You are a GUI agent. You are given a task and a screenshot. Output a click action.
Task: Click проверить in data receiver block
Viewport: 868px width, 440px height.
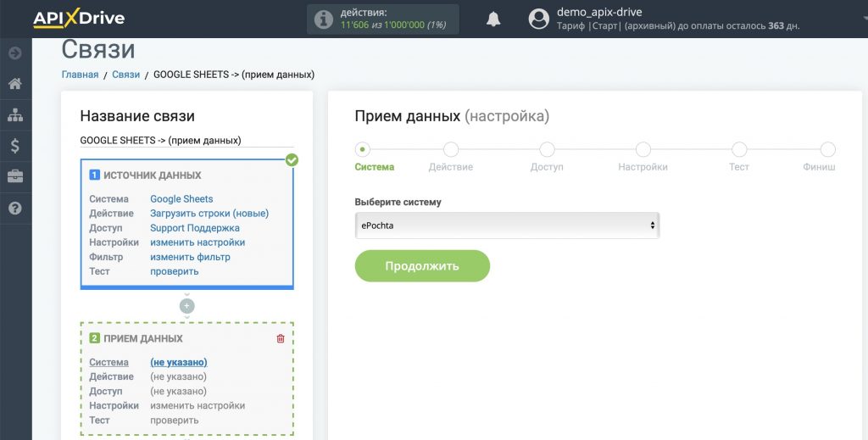pos(175,420)
